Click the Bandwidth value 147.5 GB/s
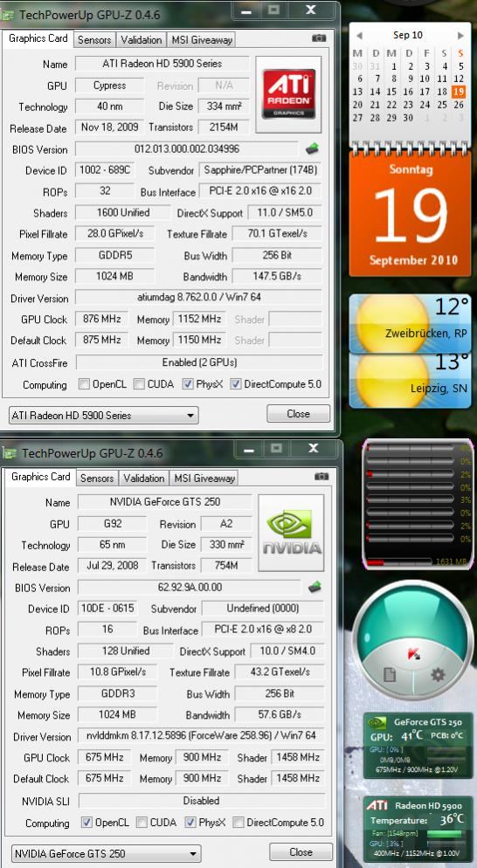The width and height of the screenshot is (477, 868). click(x=277, y=276)
